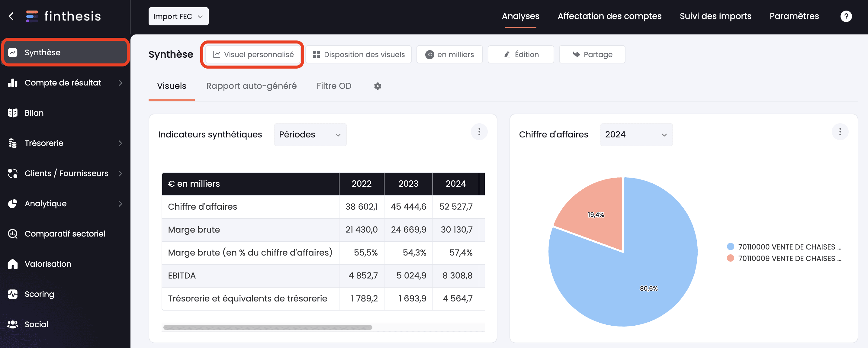This screenshot has width=868, height=348.
Task: Click the Synthèse sidebar icon
Action: pyautogui.click(x=13, y=53)
